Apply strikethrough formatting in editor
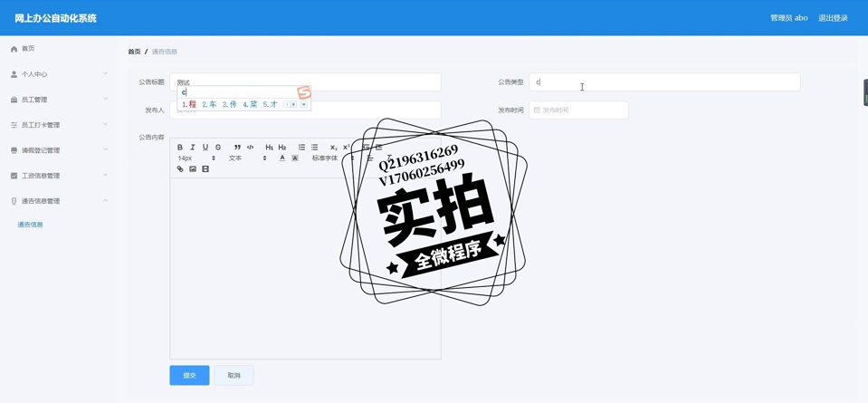 pos(218,147)
